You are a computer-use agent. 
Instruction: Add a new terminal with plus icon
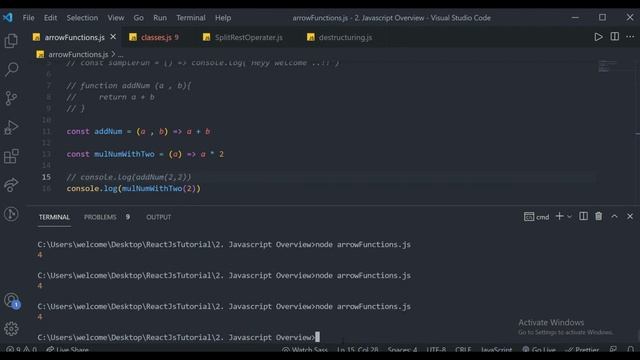559,216
